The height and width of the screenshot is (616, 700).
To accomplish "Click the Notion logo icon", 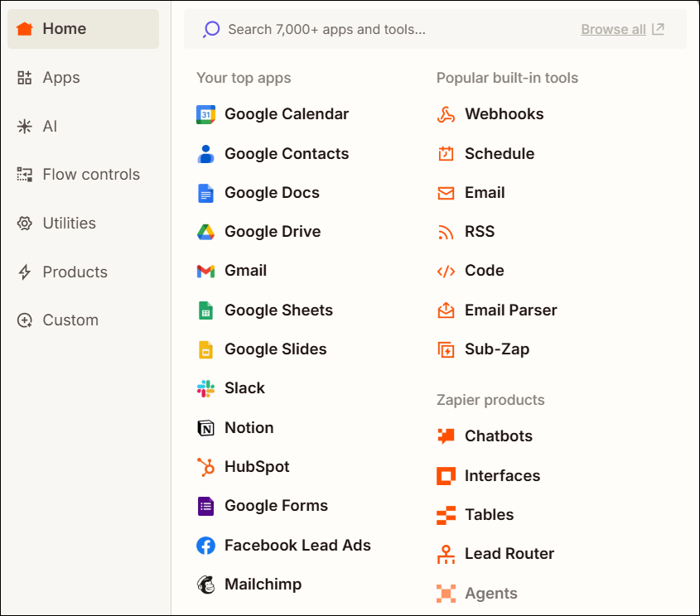I will click(205, 428).
